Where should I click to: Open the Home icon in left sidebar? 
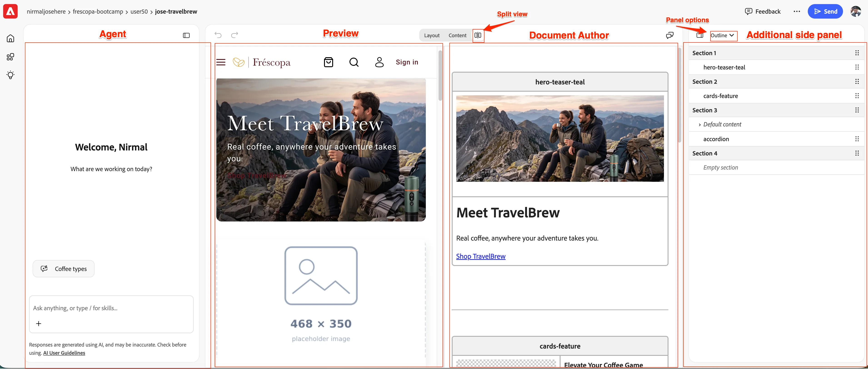coord(10,38)
